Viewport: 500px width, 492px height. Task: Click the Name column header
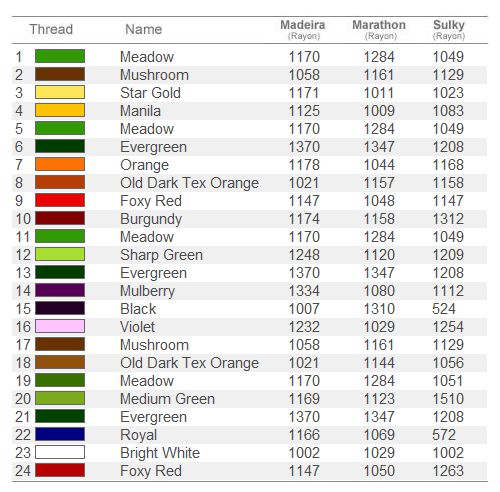click(144, 29)
